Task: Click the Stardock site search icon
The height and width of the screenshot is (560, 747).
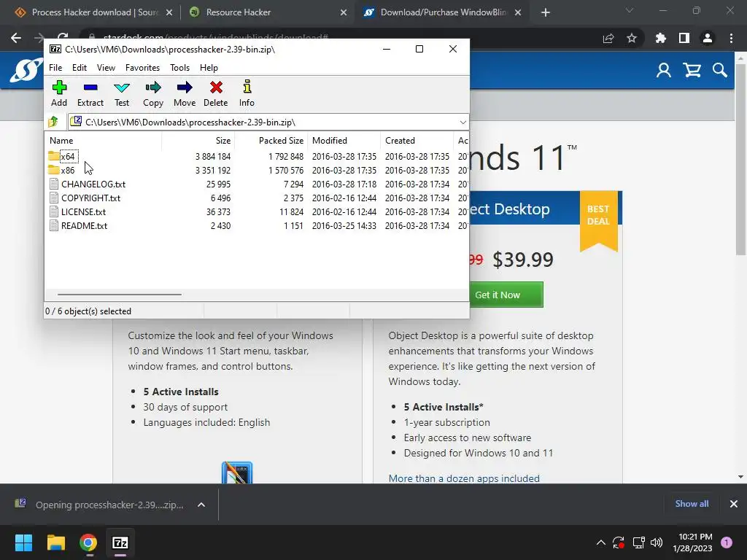Action: pyautogui.click(x=720, y=71)
